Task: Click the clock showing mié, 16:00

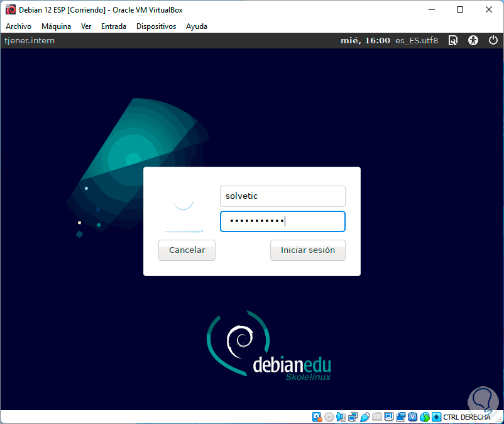Action: [366, 40]
